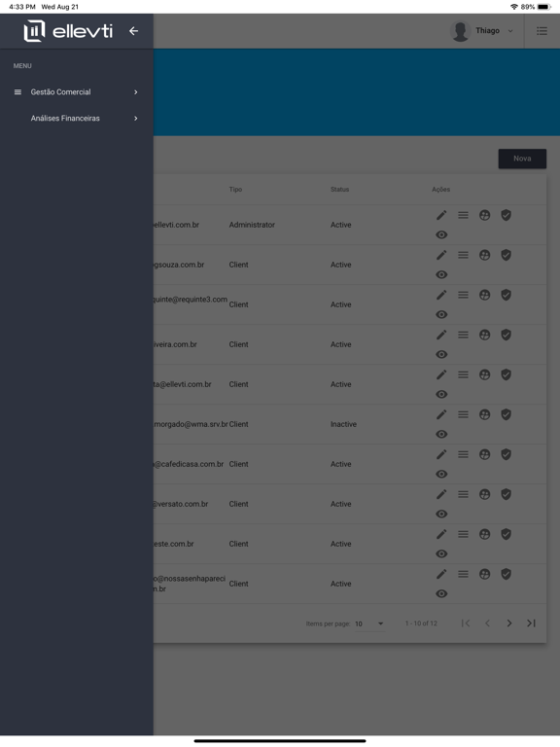View cafedicasa.com.br row with eye icon
This screenshot has width=560, height=747.
tap(441, 474)
